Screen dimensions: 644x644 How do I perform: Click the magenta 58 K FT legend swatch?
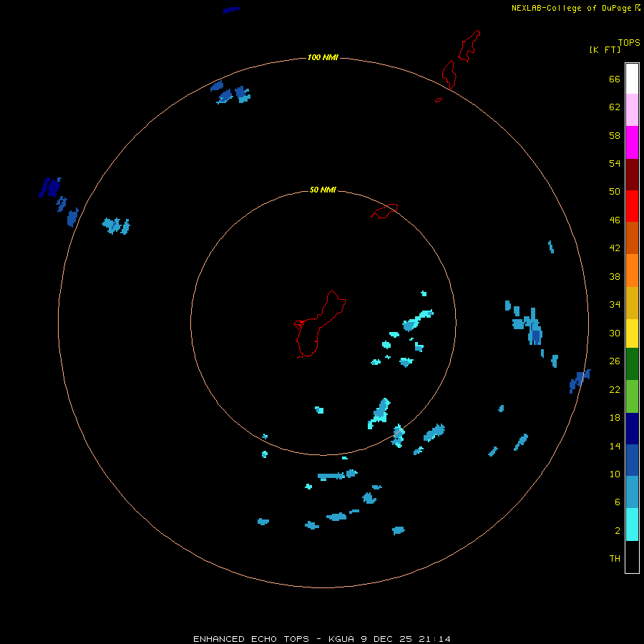tap(632, 142)
